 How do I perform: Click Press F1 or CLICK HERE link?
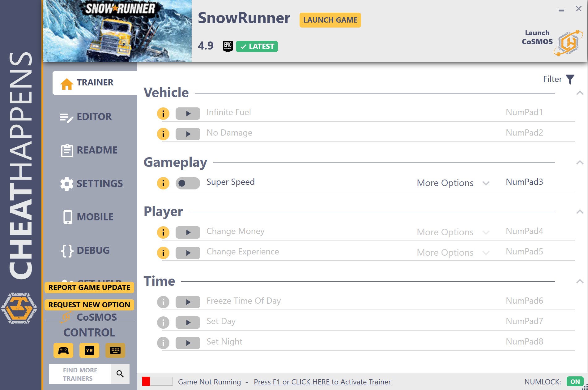(322, 382)
